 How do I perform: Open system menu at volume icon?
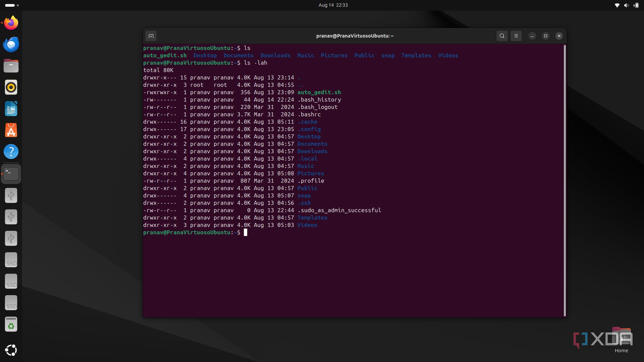click(626, 5)
